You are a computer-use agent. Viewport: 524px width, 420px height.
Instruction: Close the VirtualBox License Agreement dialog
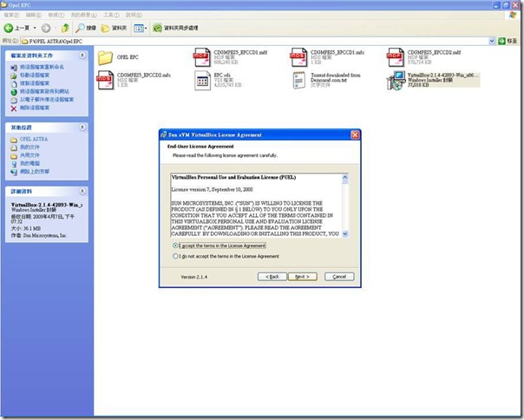click(355, 135)
